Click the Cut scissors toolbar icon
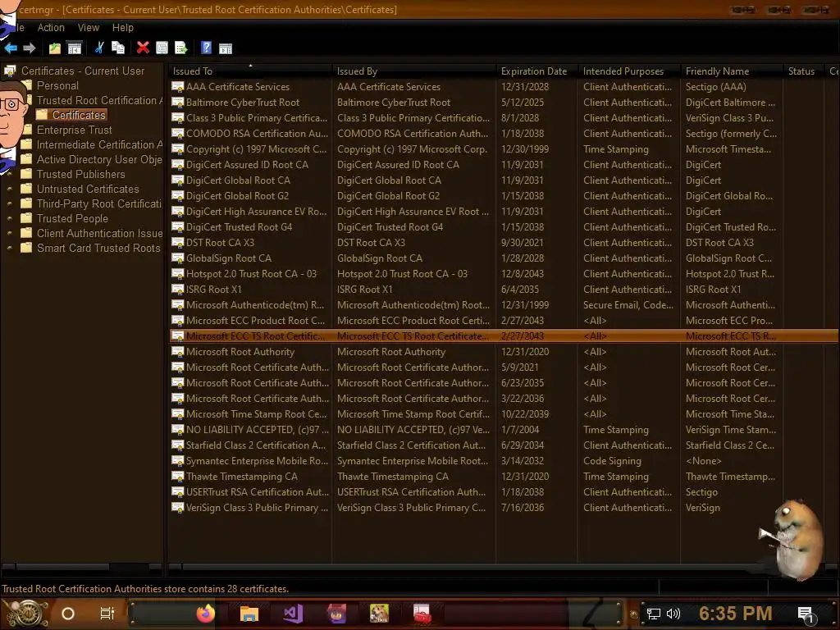Viewport: 840px width, 630px height. (x=99, y=48)
